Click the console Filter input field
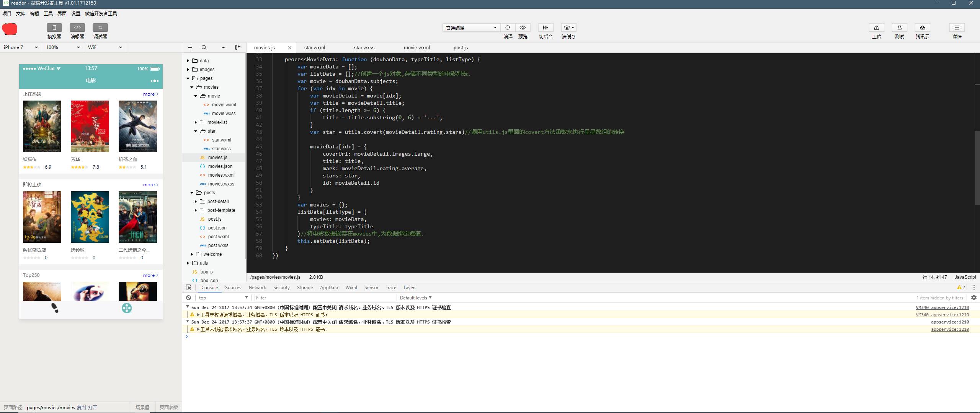Screen dimensions: 980x413 pyautogui.click(x=325, y=298)
